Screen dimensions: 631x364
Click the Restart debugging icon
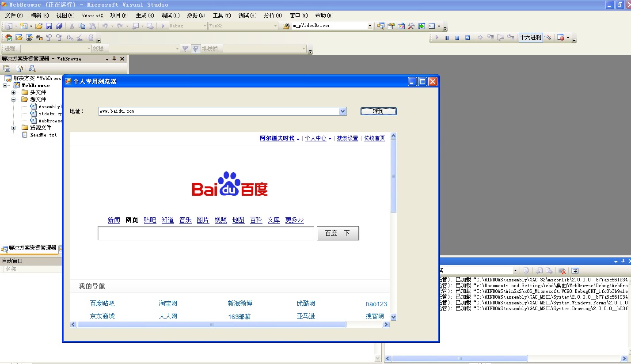(467, 38)
